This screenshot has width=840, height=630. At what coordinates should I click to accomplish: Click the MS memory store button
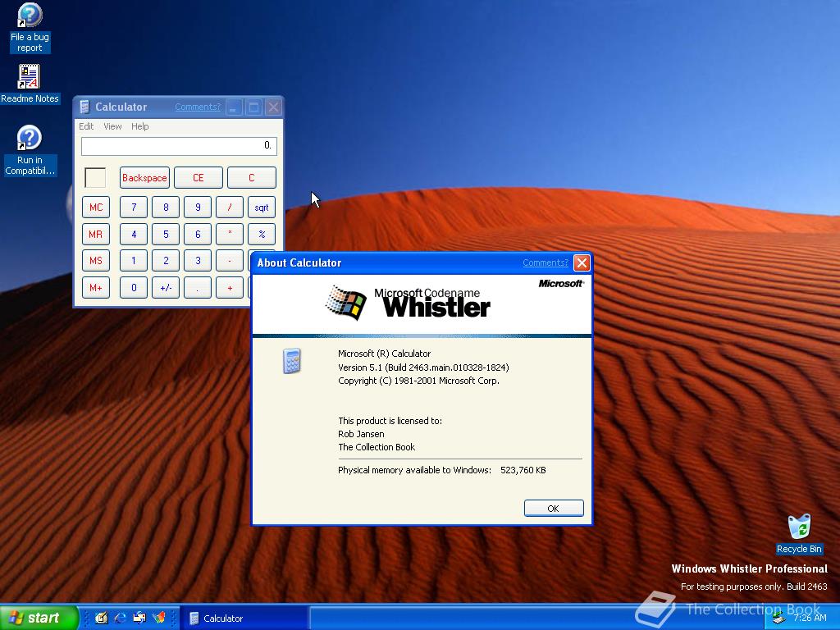pyautogui.click(x=96, y=261)
